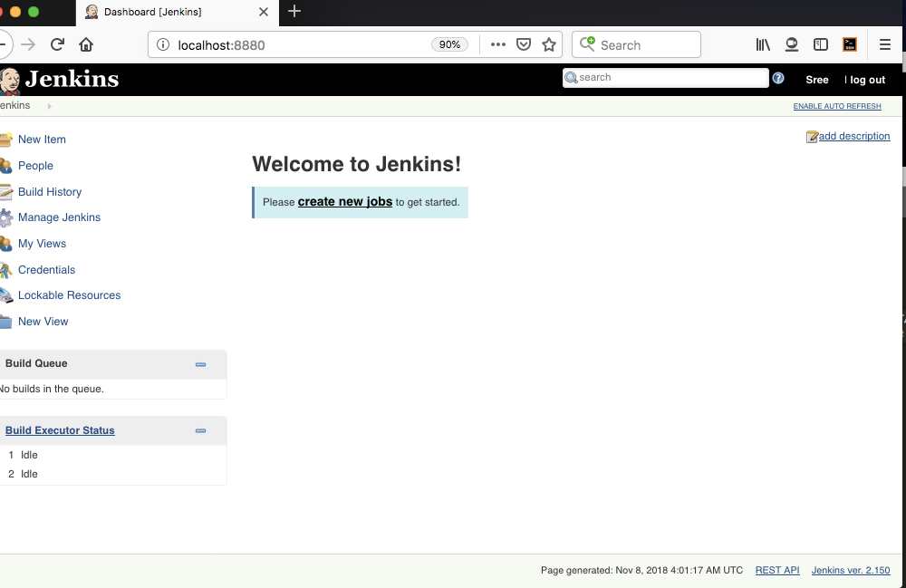Click the New View folder icon

click(x=5, y=322)
